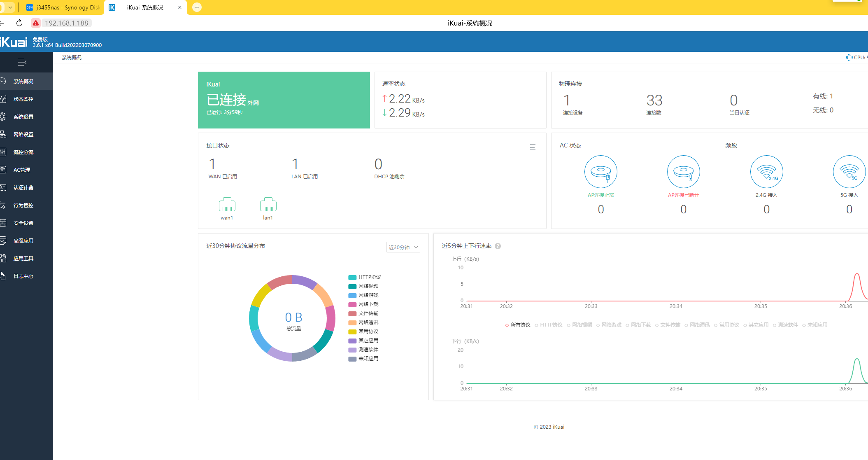Click the 认证计费 sidebar icon

3,188
